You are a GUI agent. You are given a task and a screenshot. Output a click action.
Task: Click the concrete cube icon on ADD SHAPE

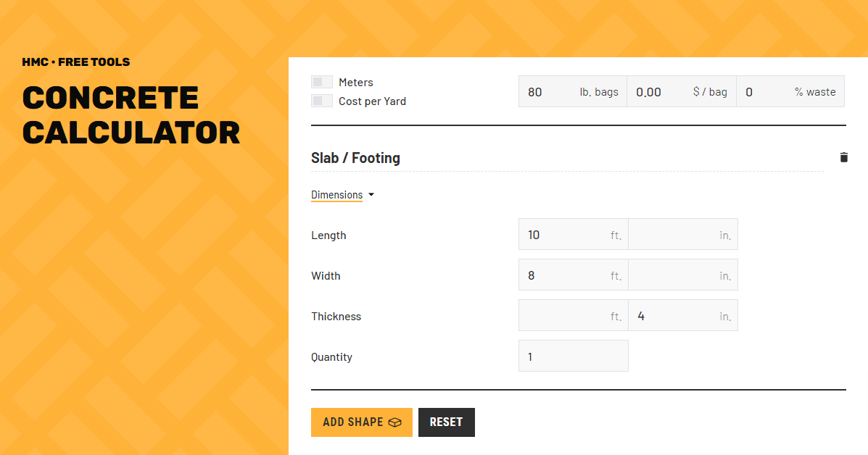(x=393, y=422)
